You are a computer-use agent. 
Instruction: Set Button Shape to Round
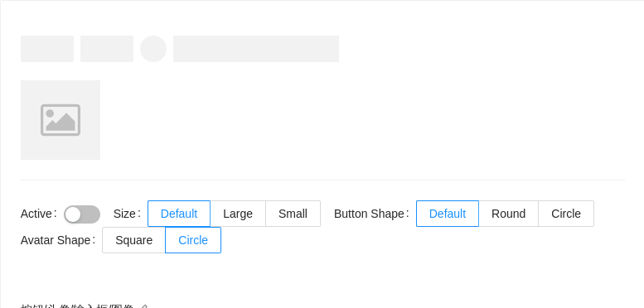point(508,214)
